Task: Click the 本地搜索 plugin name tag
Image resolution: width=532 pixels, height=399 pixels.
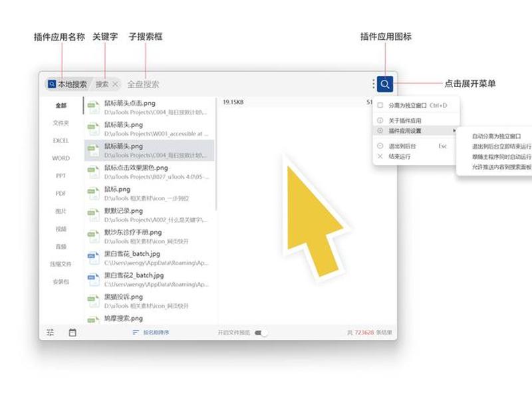Action: [x=68, y=84]
